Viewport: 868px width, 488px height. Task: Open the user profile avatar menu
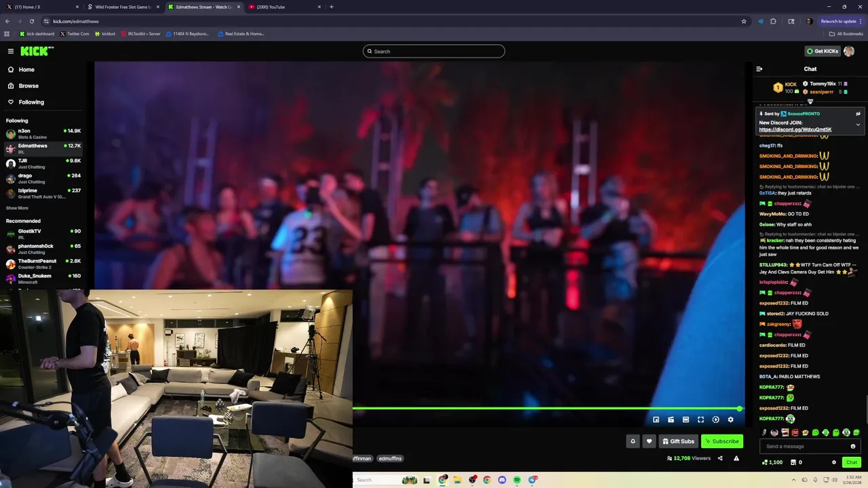(849, 52)
